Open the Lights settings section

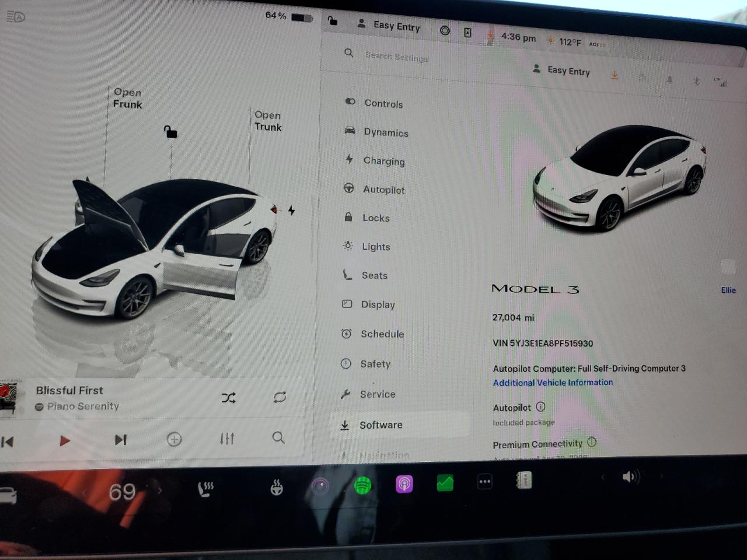376,246
